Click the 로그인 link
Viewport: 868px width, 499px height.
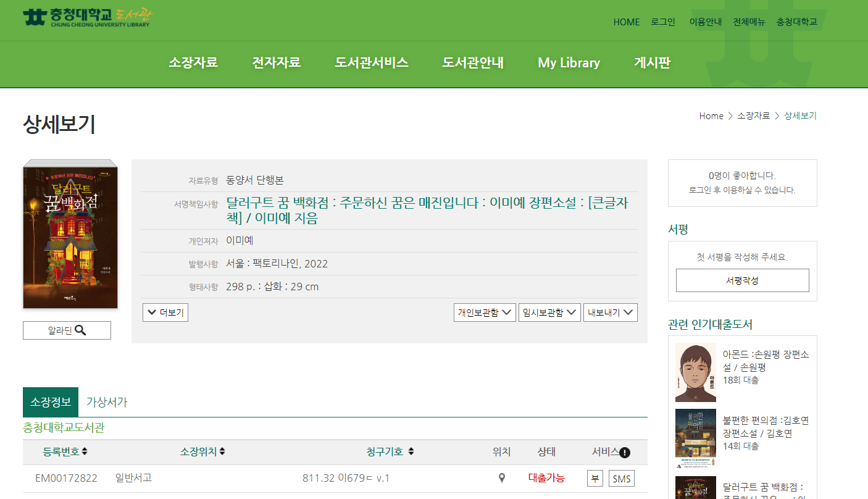pos(663,22)
